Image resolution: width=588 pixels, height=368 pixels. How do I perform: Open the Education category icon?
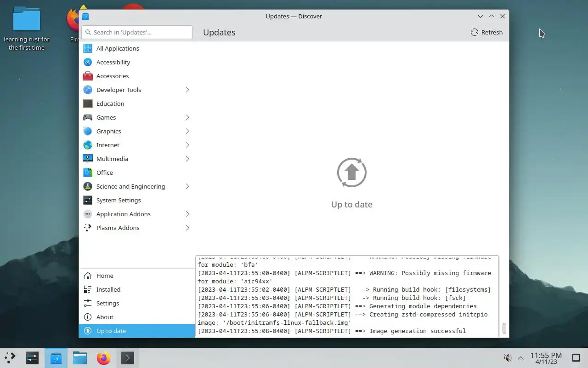[x=87, y=103]
